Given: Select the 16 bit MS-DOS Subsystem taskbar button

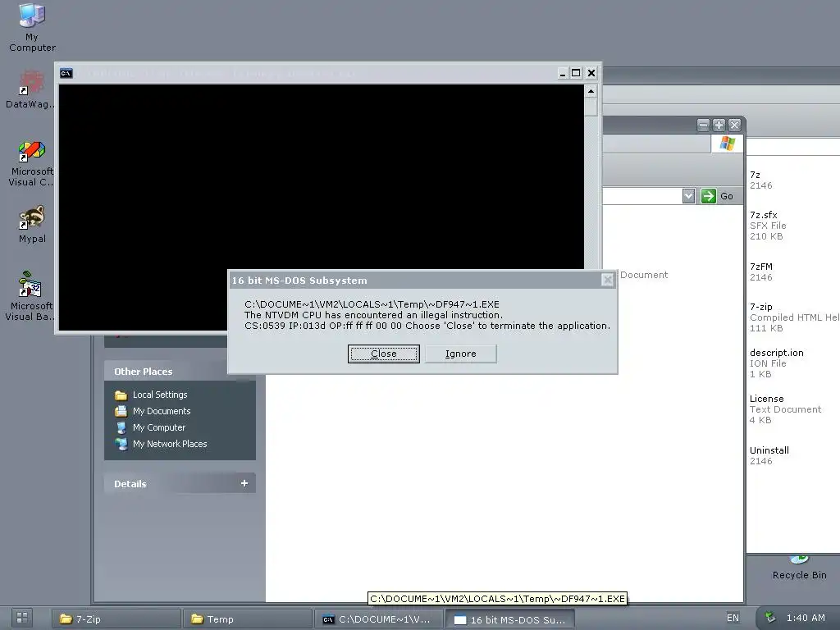Looking at the screenshot, I should (510, 619).
